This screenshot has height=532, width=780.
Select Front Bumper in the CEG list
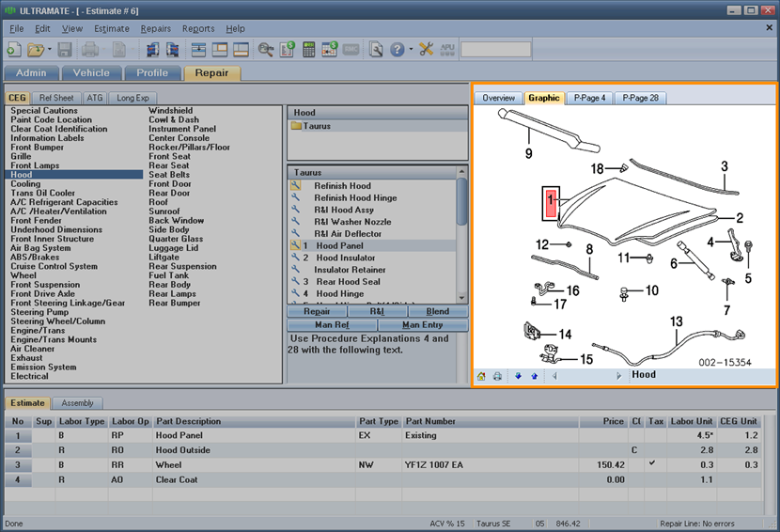[38, 148]
